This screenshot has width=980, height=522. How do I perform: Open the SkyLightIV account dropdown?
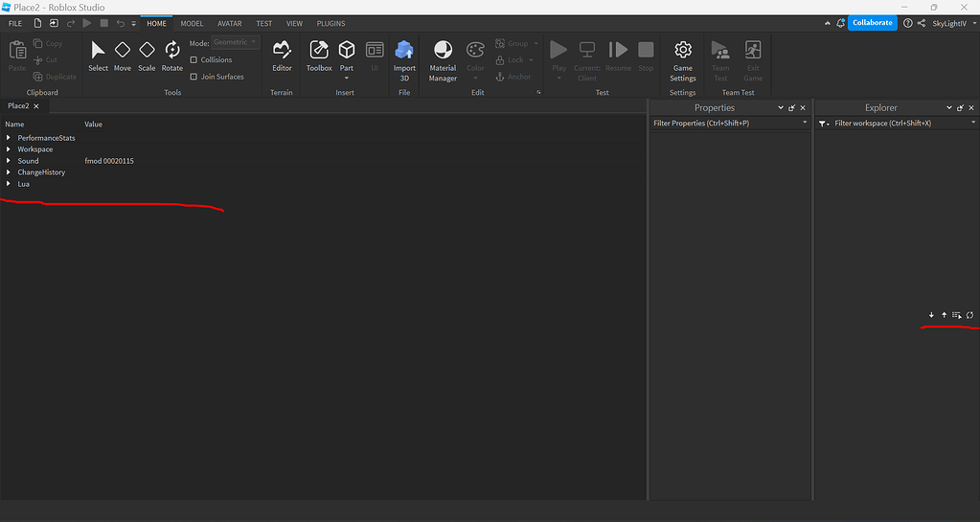974,23
